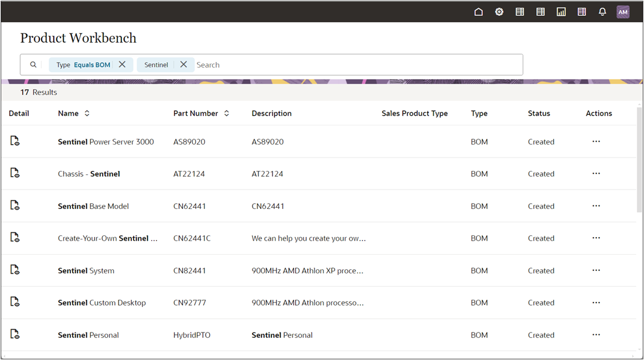Screen dimensions: 644x360
Task: Open Actions menu for Chassis - Sentinel
Action: (x=596, y=173)
